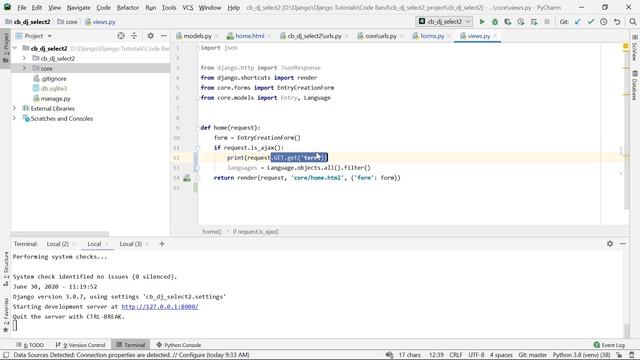This screenshot has height=360, width=640.
Task: Open the Event Log
Action: point(609,345)
